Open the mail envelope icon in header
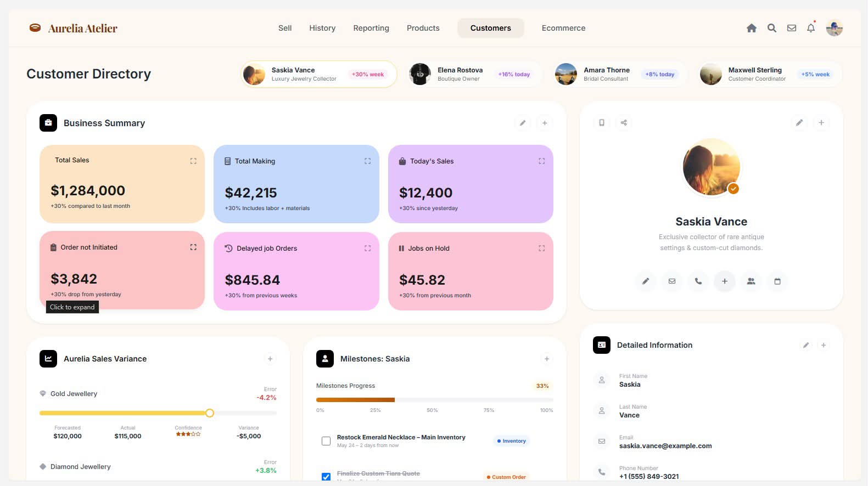 [x=792, y=28]
